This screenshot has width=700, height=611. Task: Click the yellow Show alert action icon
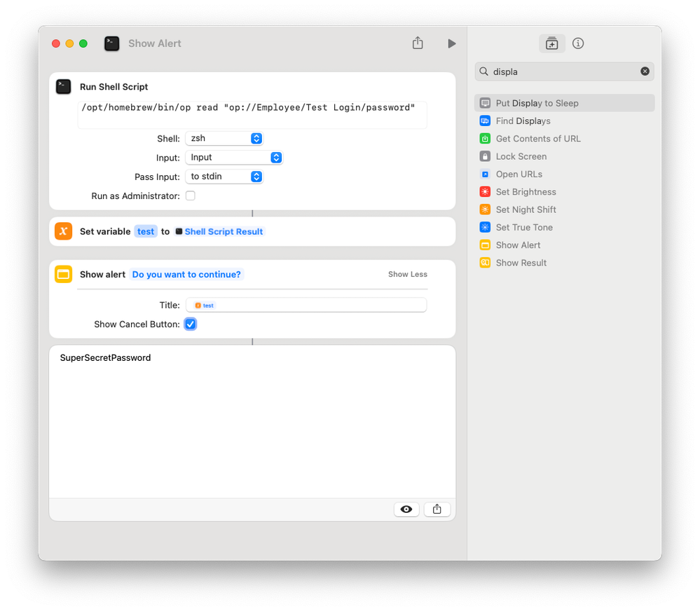coord(63,274)
